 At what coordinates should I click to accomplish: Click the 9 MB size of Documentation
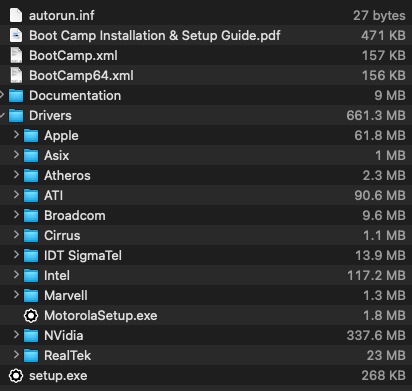[x=390, y=96]
